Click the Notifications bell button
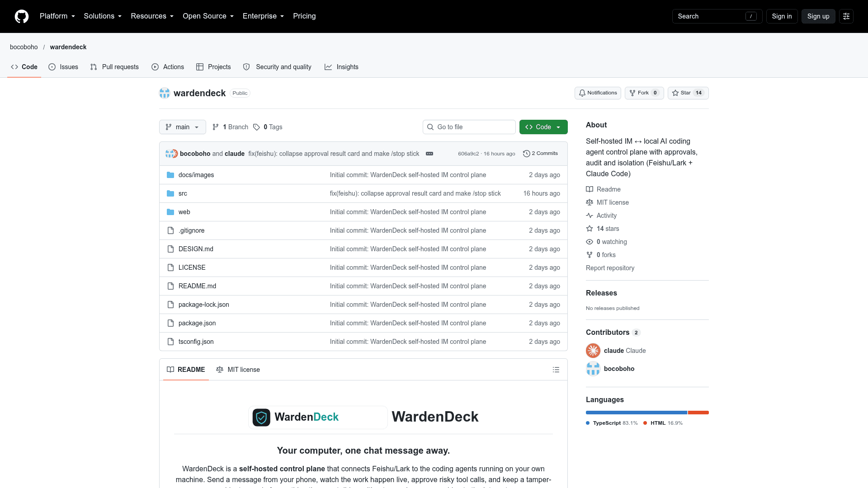 [598, 93]
